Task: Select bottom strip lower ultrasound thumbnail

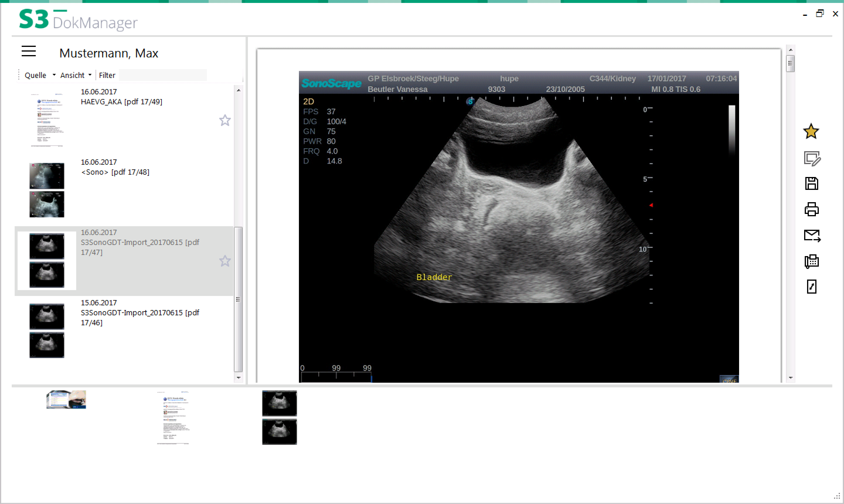Action: tap(280, 432)
